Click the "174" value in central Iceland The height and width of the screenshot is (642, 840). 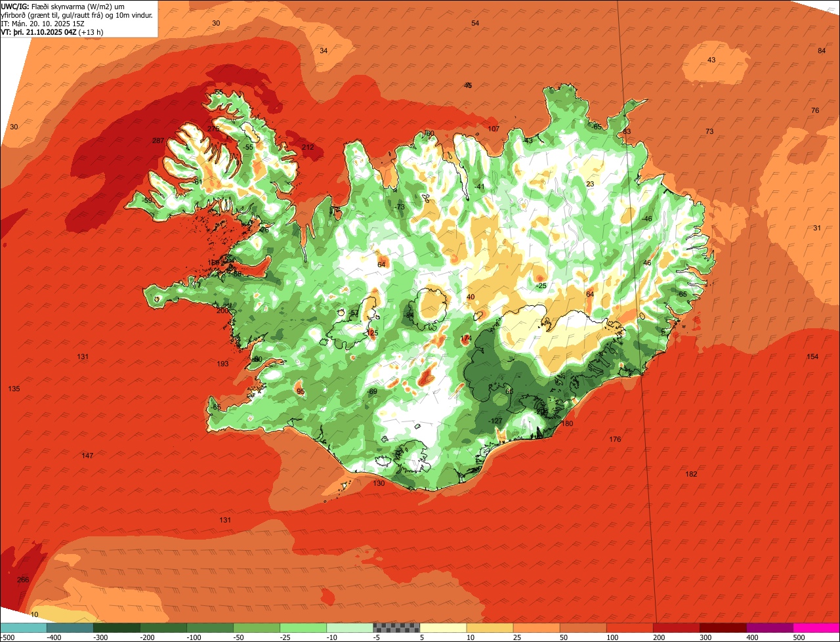(x=466, y=339)
